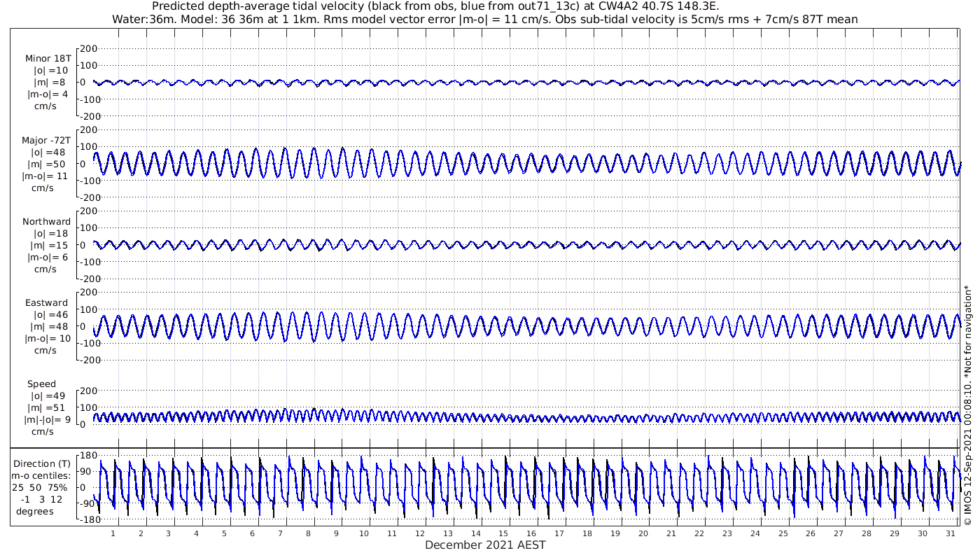The width and height of the screenshot is (980, 560).
Task: Click the '180' tick of Direction panel
Action: click(x=87, y=456)
